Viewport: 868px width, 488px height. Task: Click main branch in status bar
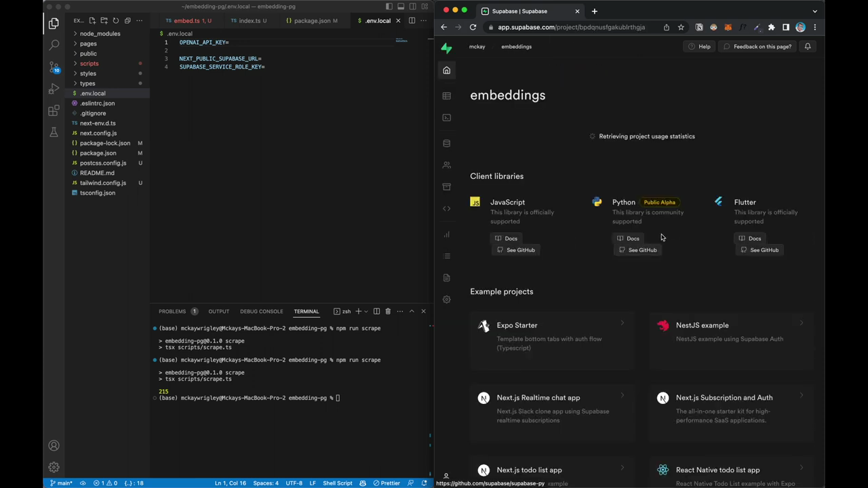(x=61, y=483)
